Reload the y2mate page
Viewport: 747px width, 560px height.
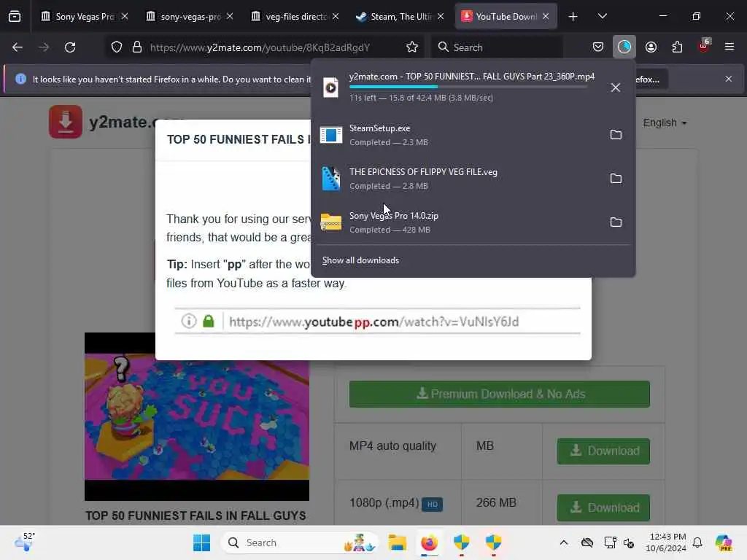pyautogui.click(x=70, y=47)
